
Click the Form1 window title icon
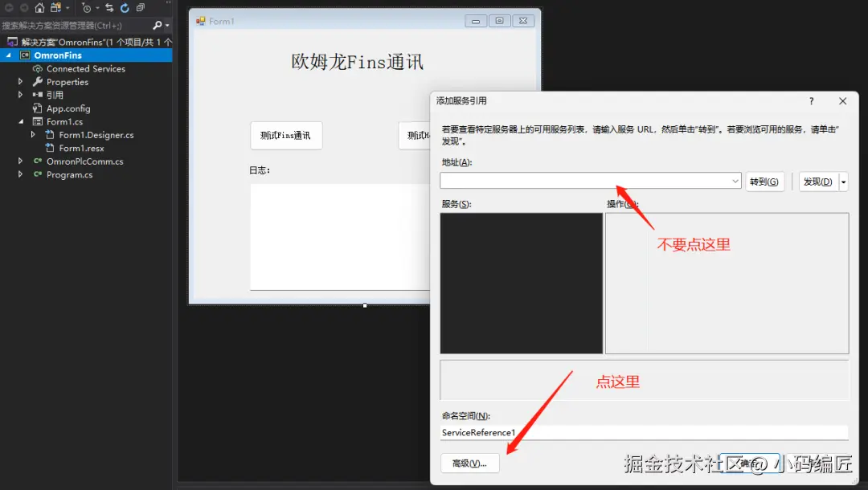[x=200, y=21]
